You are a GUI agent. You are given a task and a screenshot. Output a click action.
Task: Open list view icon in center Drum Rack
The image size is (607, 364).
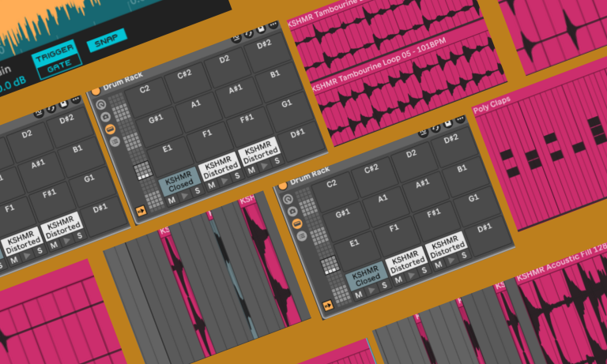pos(115,141)
